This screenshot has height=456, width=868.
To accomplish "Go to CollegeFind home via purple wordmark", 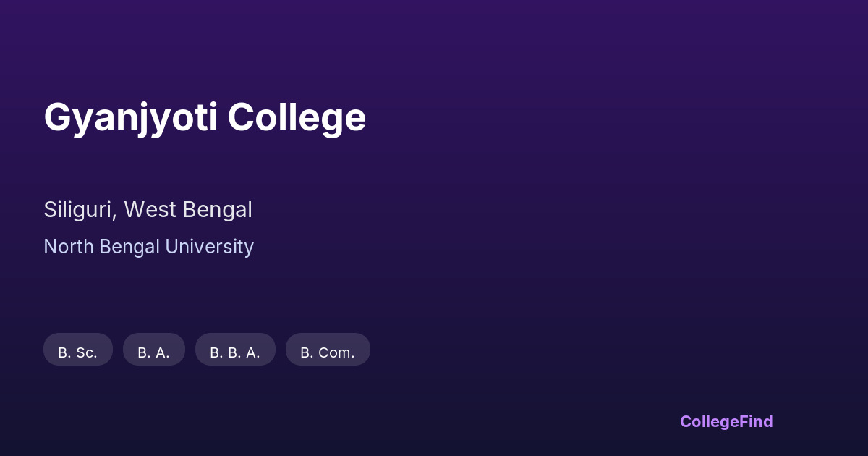I will pos(726,421).
